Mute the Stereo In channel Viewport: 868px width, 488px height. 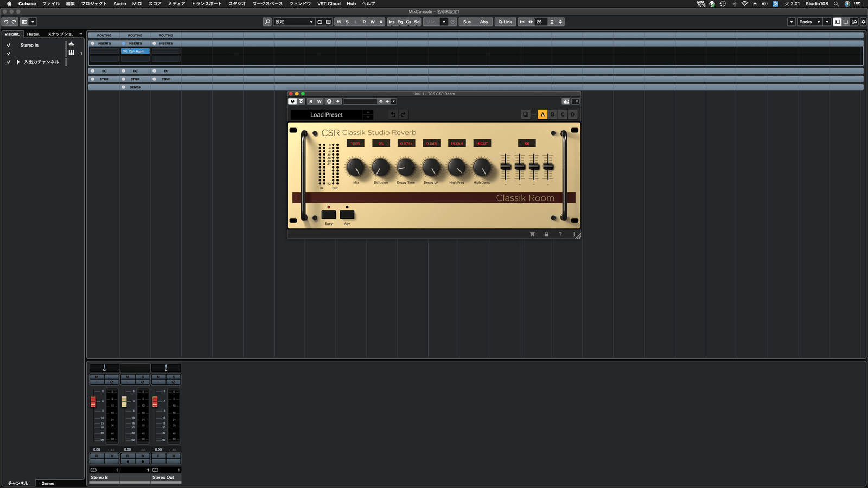click(97, 377)
